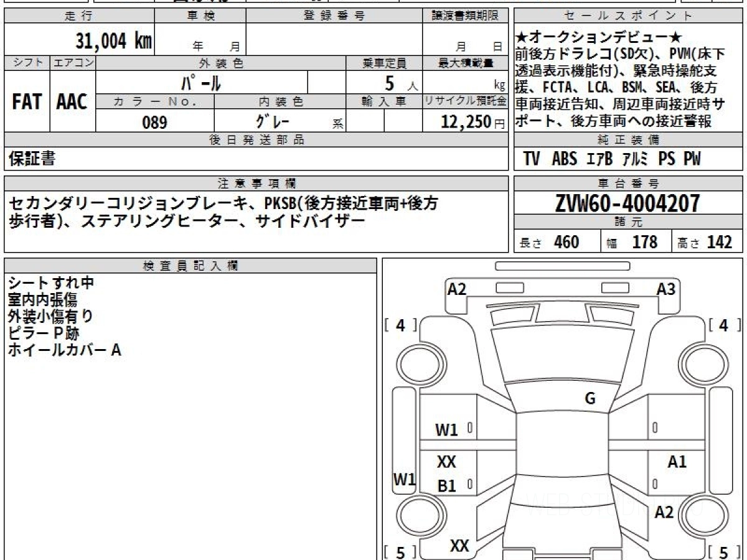Click the A1 damage mark on the diagram
Screen dimensions: 747x560
click(677, 462)
